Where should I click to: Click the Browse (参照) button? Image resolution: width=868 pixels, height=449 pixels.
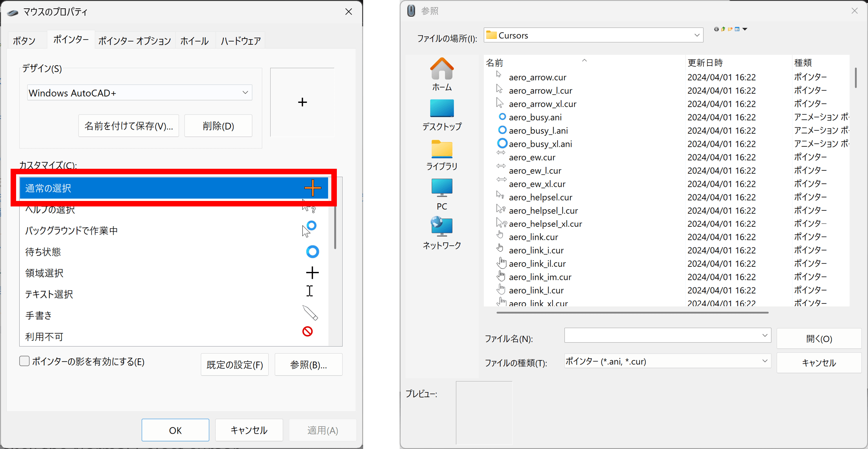[x=308, y=365]
